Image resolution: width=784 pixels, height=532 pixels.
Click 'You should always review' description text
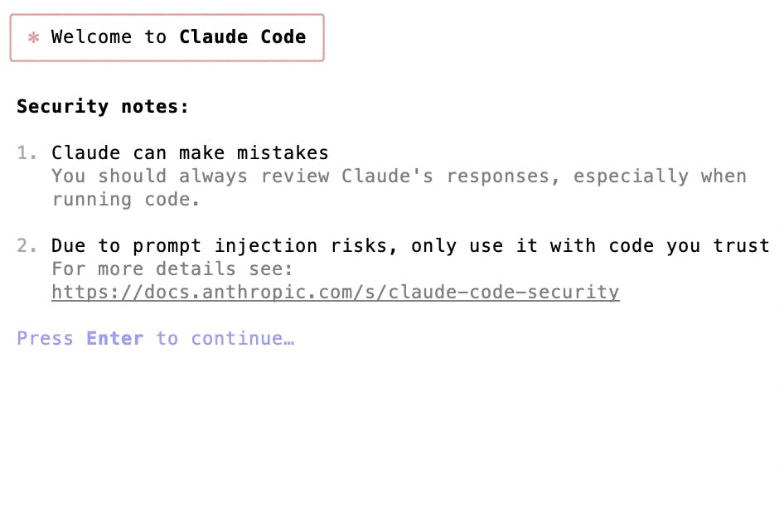pyautogui.click(x=190, y=176)
